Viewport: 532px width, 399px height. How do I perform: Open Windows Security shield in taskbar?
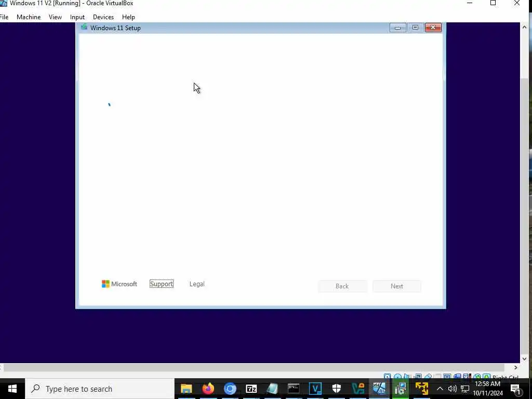click(x=336, y=389)
